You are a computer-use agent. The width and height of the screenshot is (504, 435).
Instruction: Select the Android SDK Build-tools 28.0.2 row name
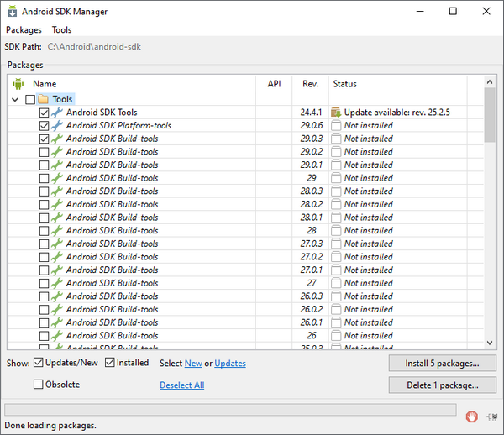click(x=113, y=204)
